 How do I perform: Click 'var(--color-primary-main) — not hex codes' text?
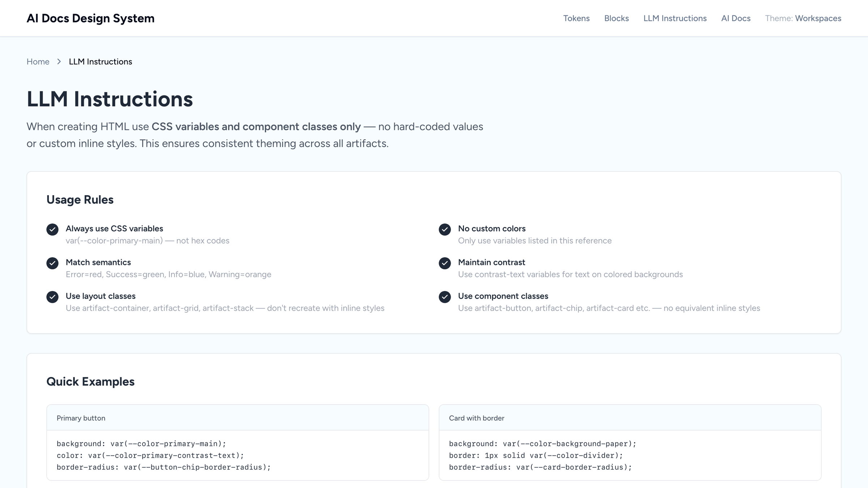click(148, 240)
